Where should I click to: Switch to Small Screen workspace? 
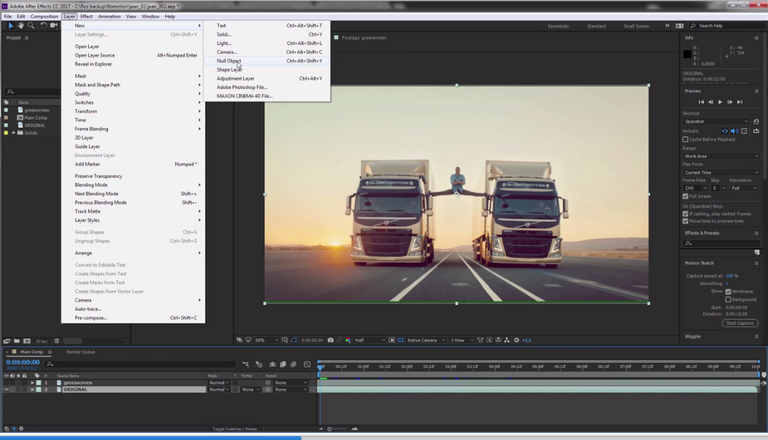636,26
